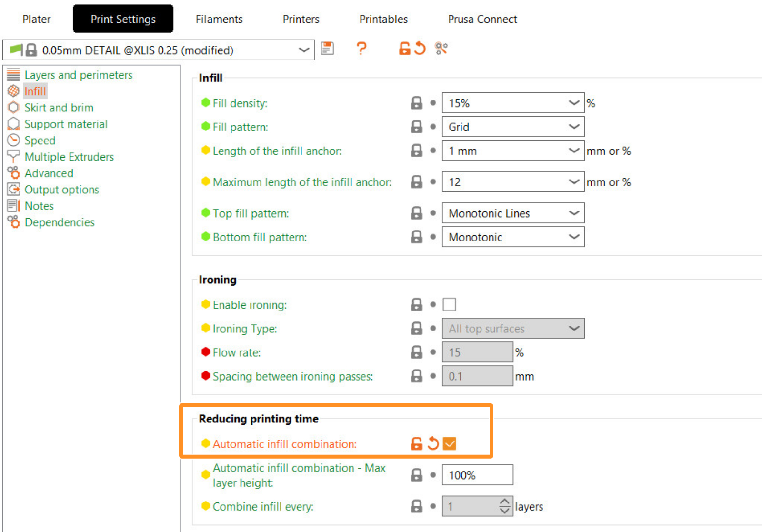Expand the Fill density dropdown
This screenshot has height=532, width=762.
(574, 103)
